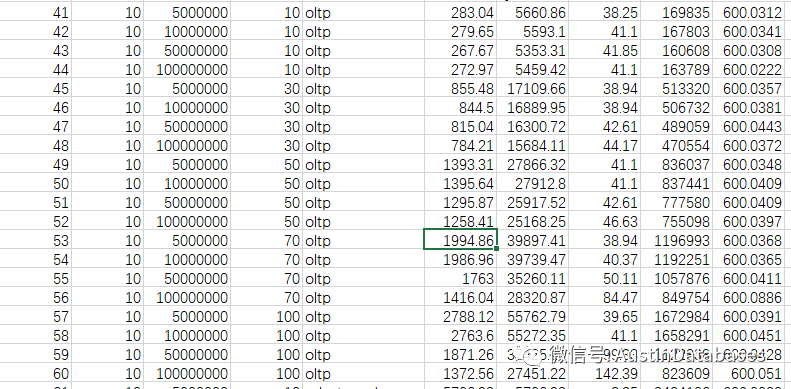791x389 pixels.
Task: Select the 84.47 cell
Action: coord(604,297)
